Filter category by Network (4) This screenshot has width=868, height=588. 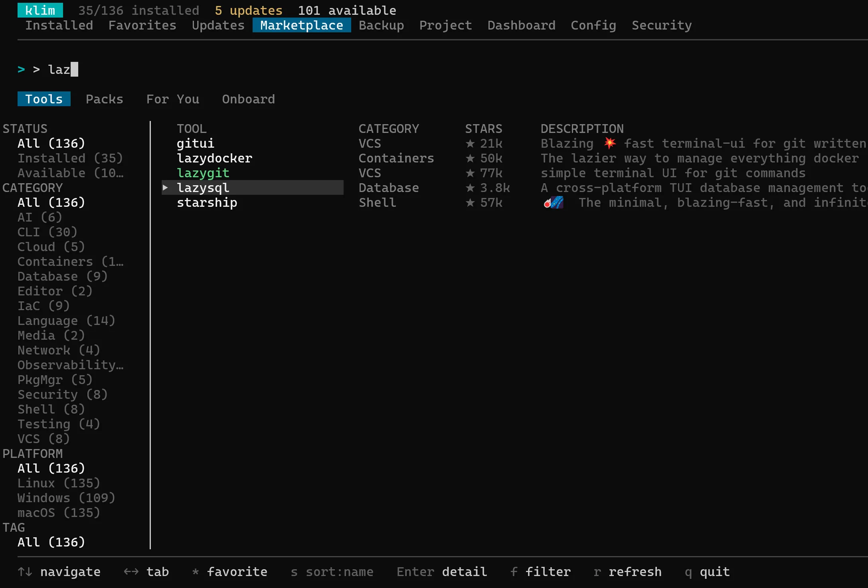[x=59, y=350]
